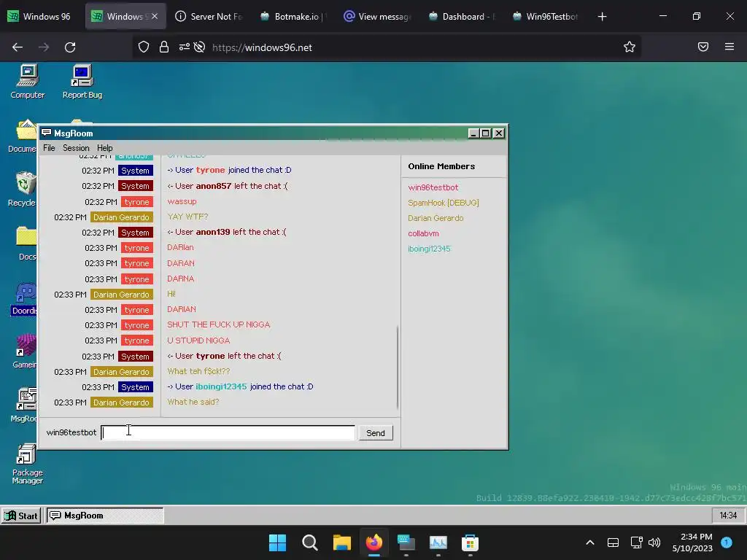
Task: Show hidden tray icons chevron
Action: coord(589,542)
